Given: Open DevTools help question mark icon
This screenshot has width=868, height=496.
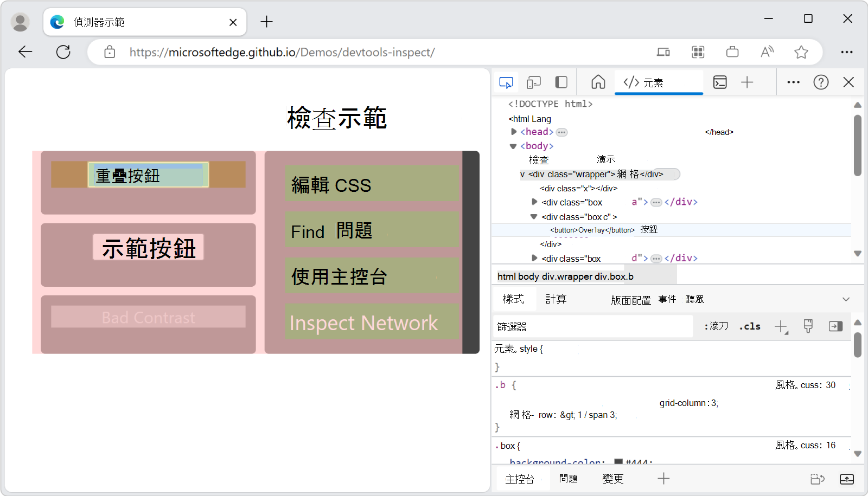Looking at the screenshot, I should pos(821,82).
